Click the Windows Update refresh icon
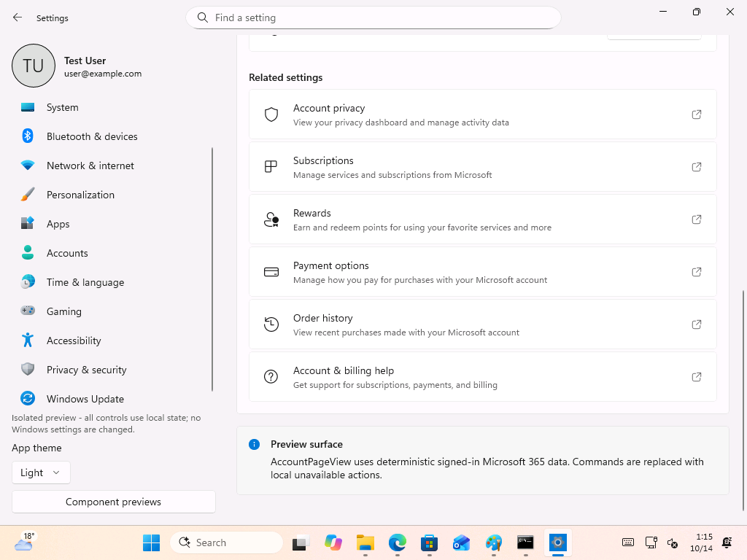Screen dimensions: 747x560 tap(28, 398)
